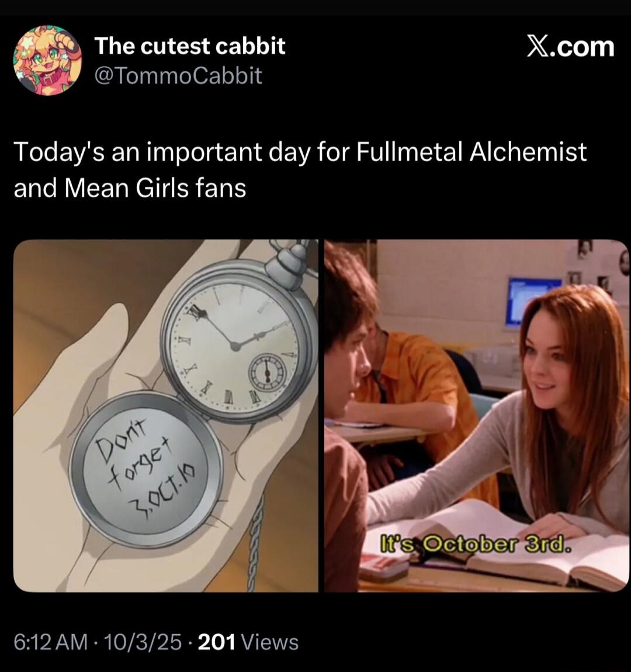
Task: Click the words Fullmetal Alchemist in tweet
Action: pyautogui.click(x=471, y=152)
